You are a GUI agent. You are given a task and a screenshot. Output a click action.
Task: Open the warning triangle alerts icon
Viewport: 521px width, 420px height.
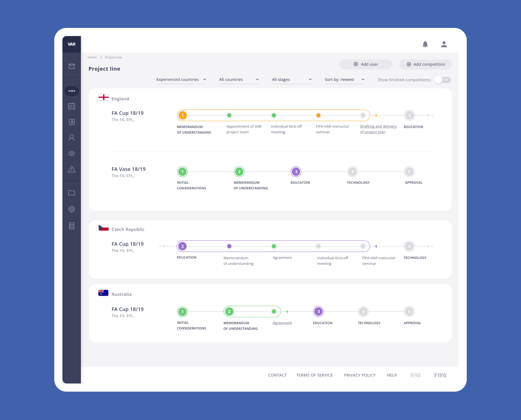click(72, 169)
